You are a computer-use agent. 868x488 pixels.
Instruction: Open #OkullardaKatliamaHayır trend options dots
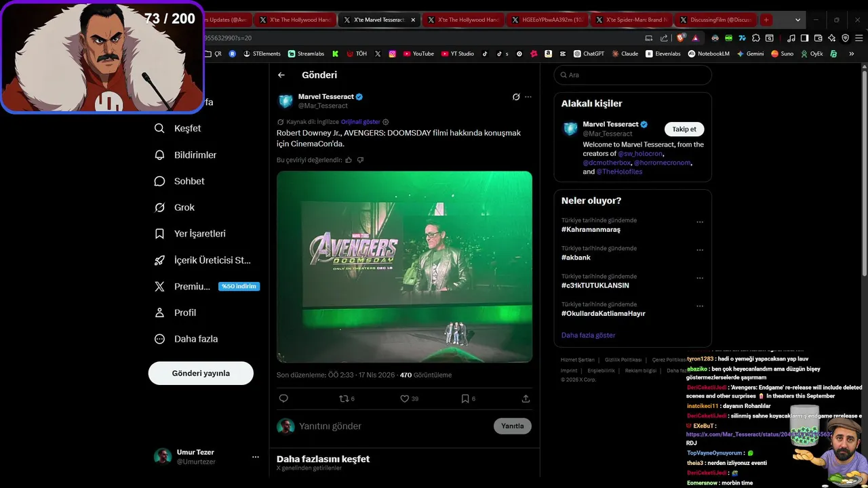[700, 306]
